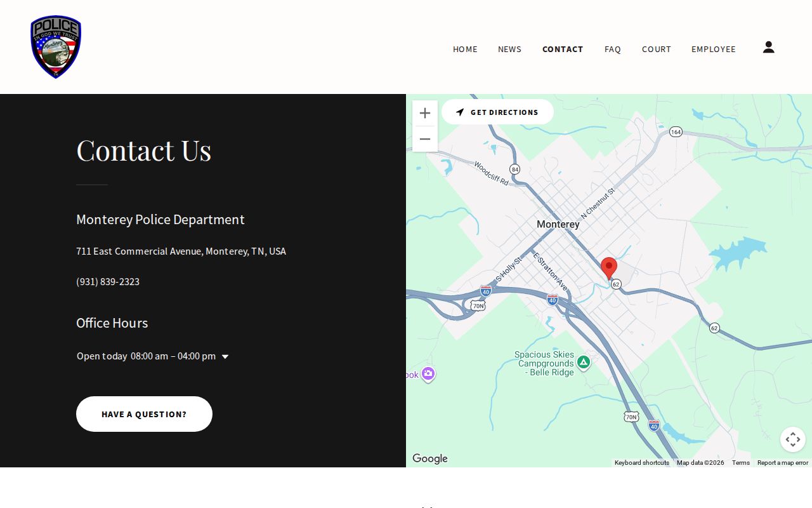
Task: Open the FAQ page
Action: (x=613, y=49)
